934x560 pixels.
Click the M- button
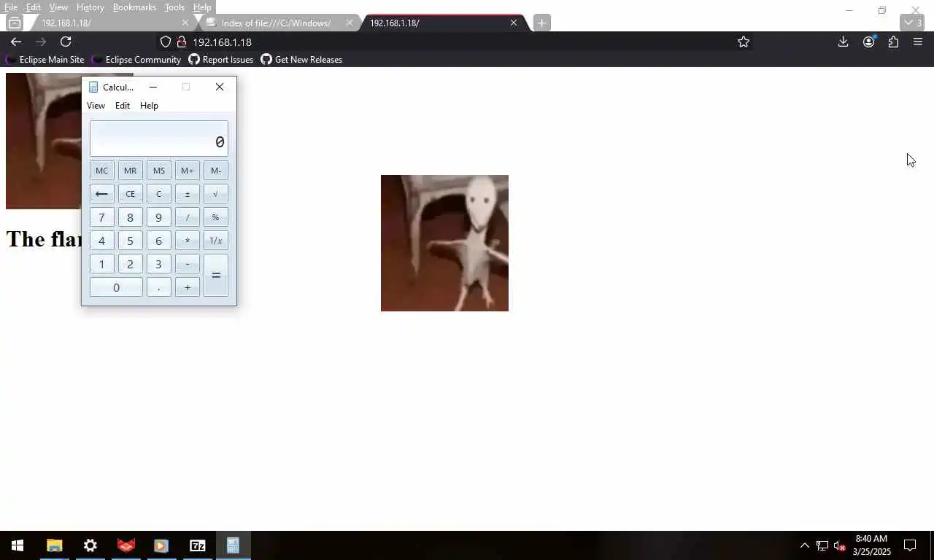216,171
